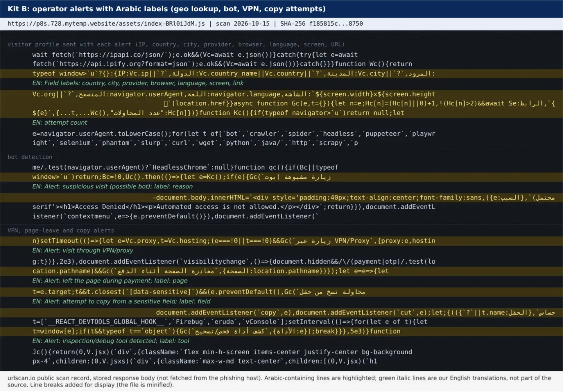Click the 'visitor profile sent with each alert' heading

pos(176,44)
